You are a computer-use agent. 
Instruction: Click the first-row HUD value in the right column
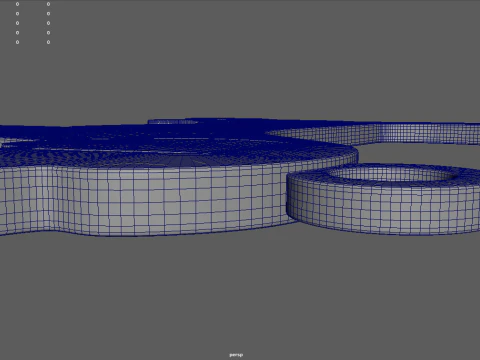pos(48,4)
